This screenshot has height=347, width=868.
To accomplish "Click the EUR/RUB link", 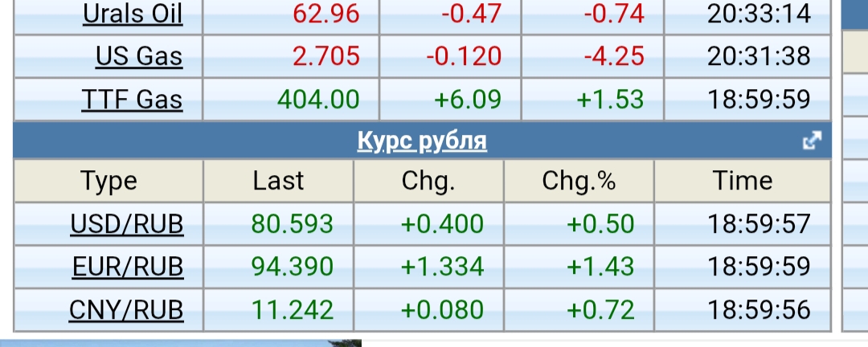I will [x=127, y=267].
